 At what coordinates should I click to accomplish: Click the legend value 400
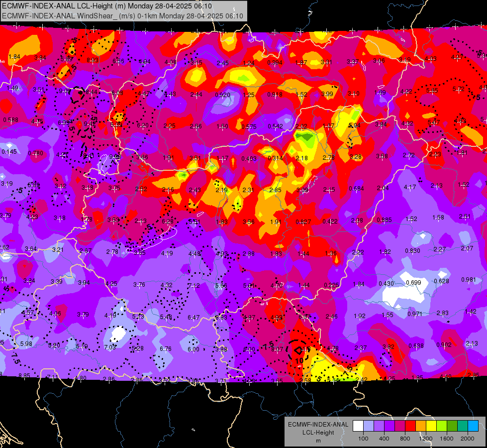(384, 439)
